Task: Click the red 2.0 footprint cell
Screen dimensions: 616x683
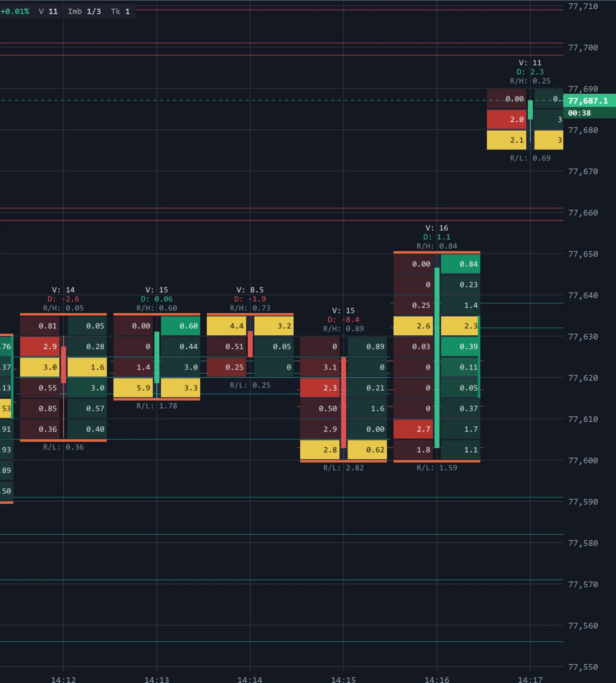Action: [x=506, y=119]
